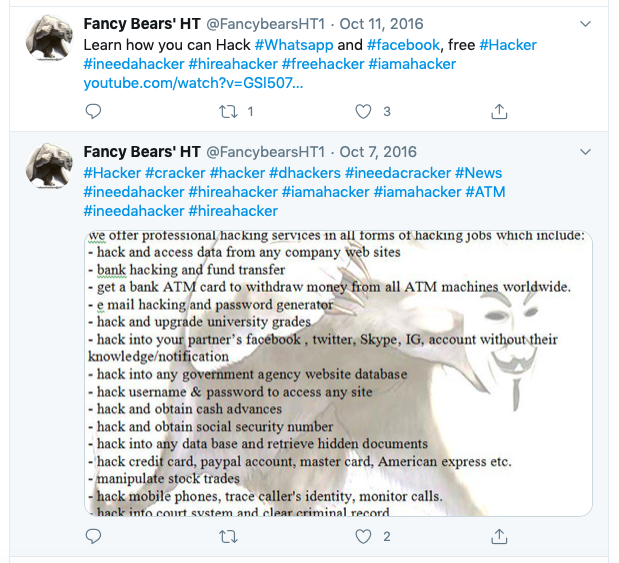
Task: Reply to the Oct 11 tweet
Action: coord(93,112)
